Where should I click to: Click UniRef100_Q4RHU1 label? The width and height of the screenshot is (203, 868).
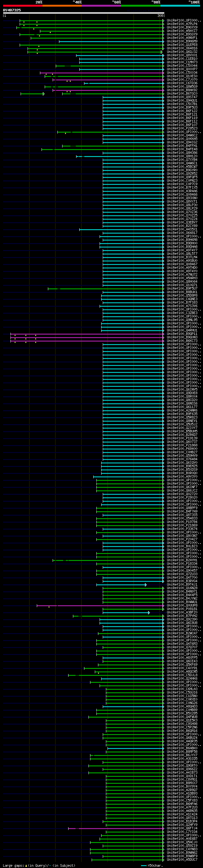click(x=182, y=330)
